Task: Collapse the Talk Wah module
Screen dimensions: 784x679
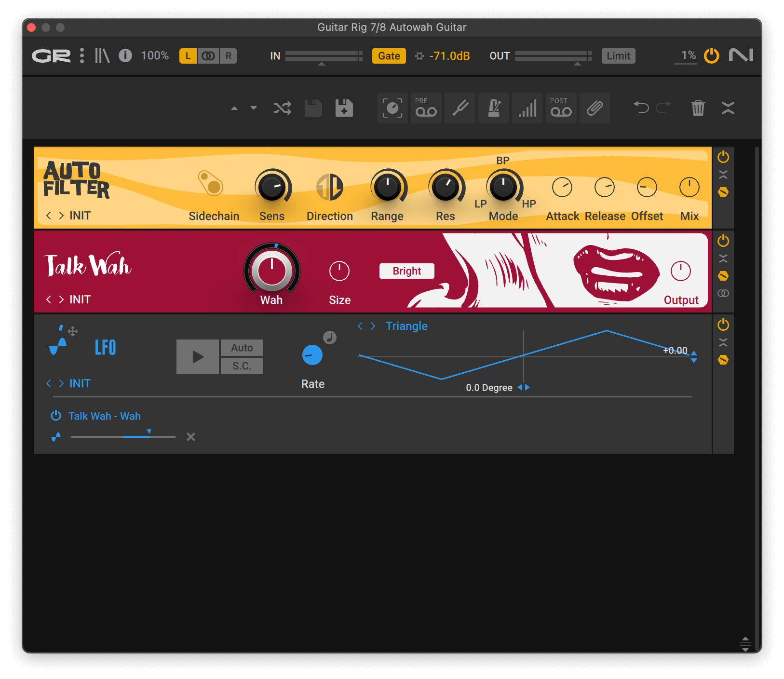Action: (723, 258)
